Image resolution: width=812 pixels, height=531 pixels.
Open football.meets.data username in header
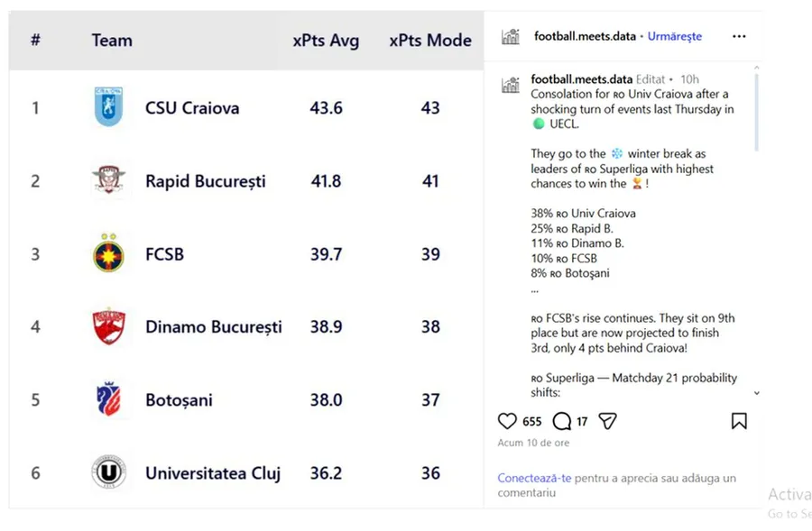point(585,37)
